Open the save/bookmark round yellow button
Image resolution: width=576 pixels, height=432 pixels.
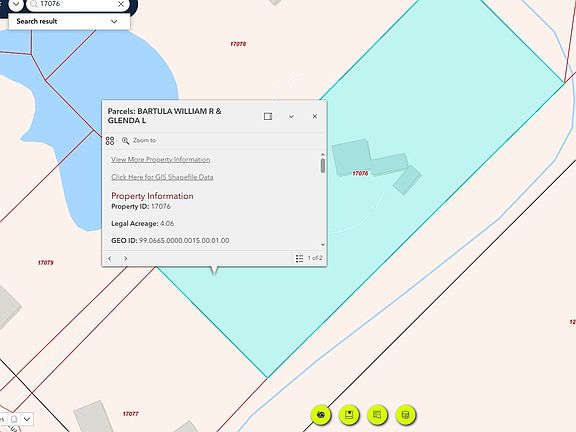pyautogui.click(x=349, y=415)
